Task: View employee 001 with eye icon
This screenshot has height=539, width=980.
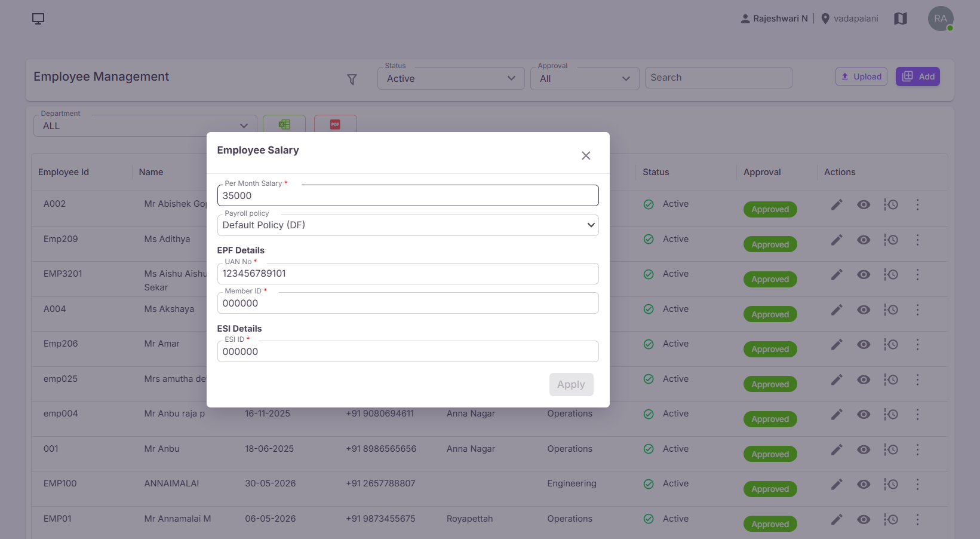Action: pos(864,449)
